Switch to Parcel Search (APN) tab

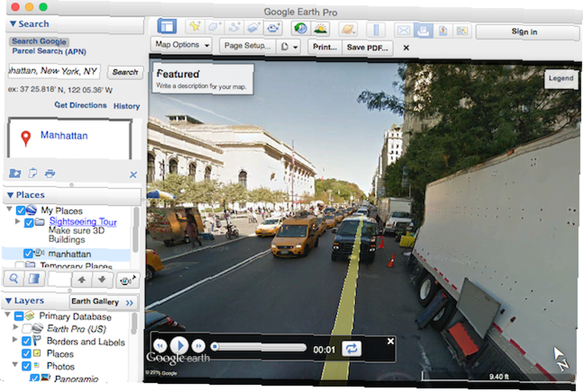pos(49,51)
